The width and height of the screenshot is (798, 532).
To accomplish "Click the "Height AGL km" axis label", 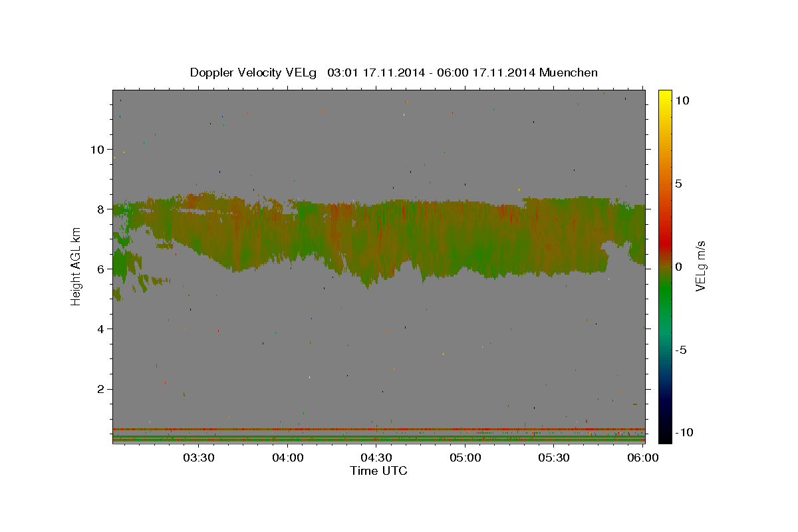I will pos(76,266).
